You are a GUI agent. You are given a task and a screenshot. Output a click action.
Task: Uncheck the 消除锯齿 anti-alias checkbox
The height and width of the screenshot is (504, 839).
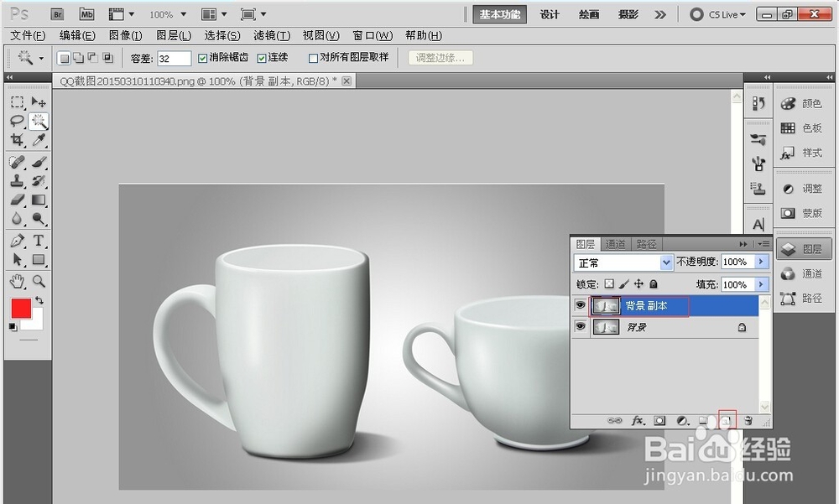(x=202, y=59)
